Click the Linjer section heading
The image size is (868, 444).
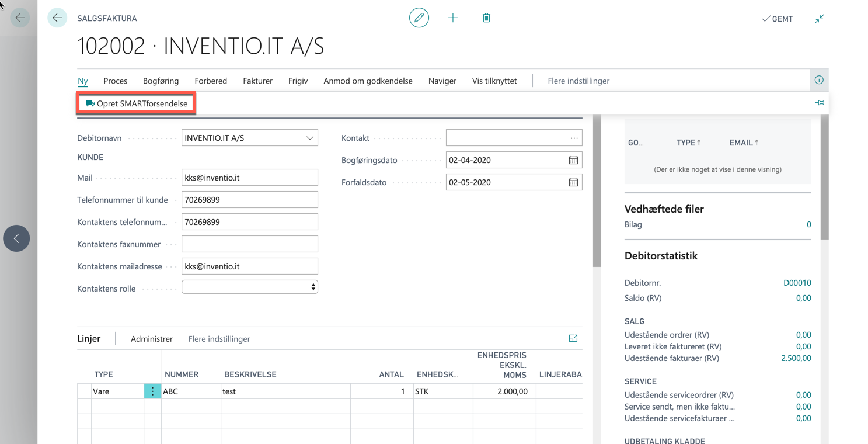click(89, 338)
